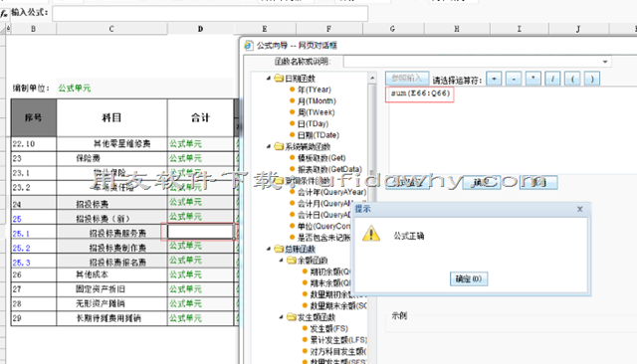Select 期初余额 function item
637x364 pixels.
click(330, 272)
